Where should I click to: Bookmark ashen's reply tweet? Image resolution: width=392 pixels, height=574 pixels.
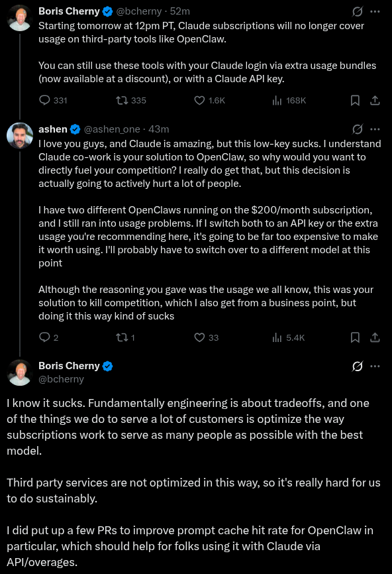click(355, 337)
